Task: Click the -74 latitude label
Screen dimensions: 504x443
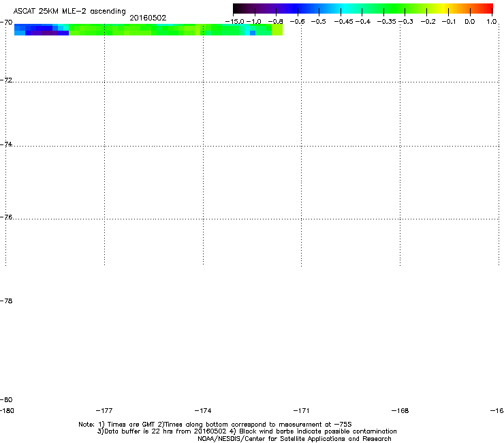Action: point(6,144)
